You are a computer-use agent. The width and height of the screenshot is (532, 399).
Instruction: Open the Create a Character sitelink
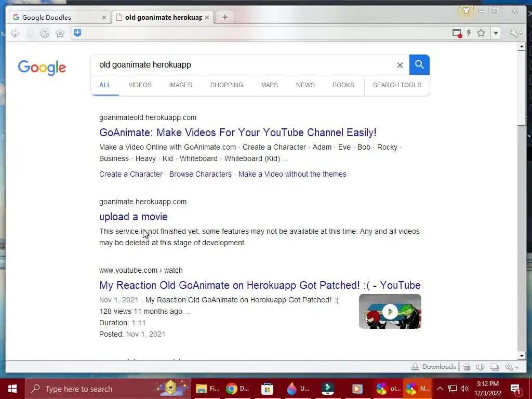131,174
